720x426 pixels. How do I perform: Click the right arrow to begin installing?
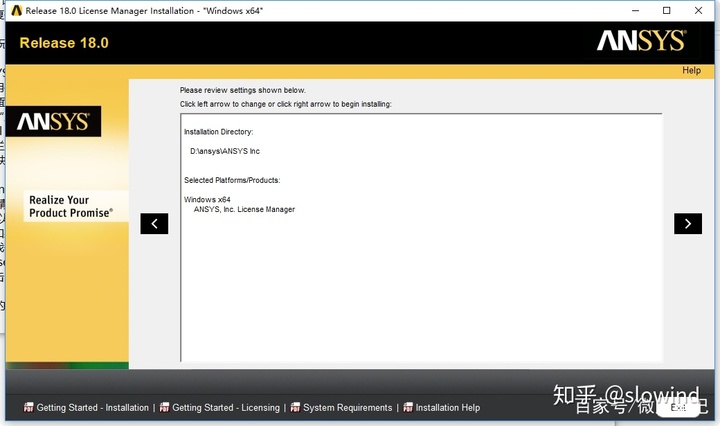[688, 224]
